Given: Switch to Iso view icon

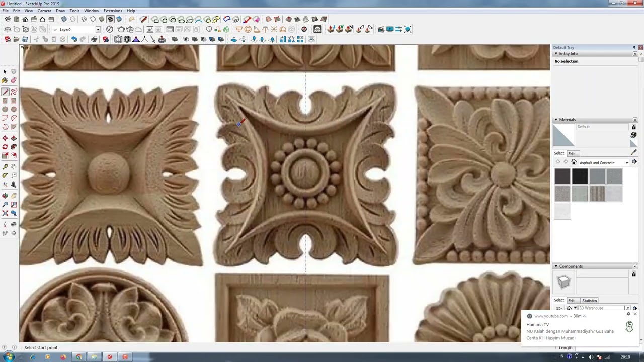Looking at the screenshot, I should coord(8,19).
